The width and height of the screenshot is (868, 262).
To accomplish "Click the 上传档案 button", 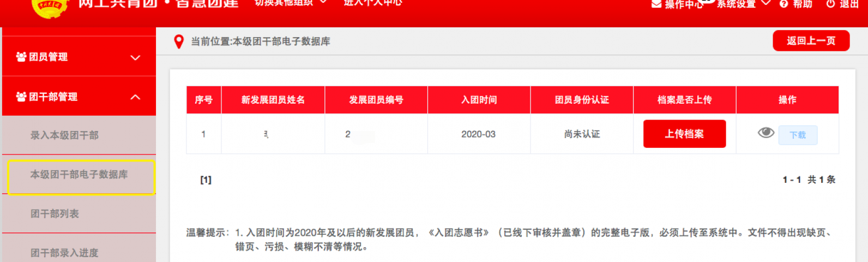I will tap(684, 134).
